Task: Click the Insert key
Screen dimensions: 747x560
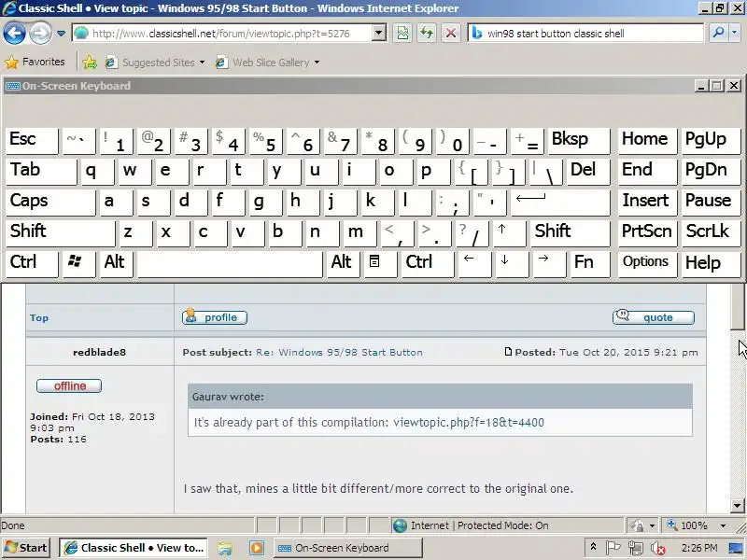Action: tap(647, 203)
